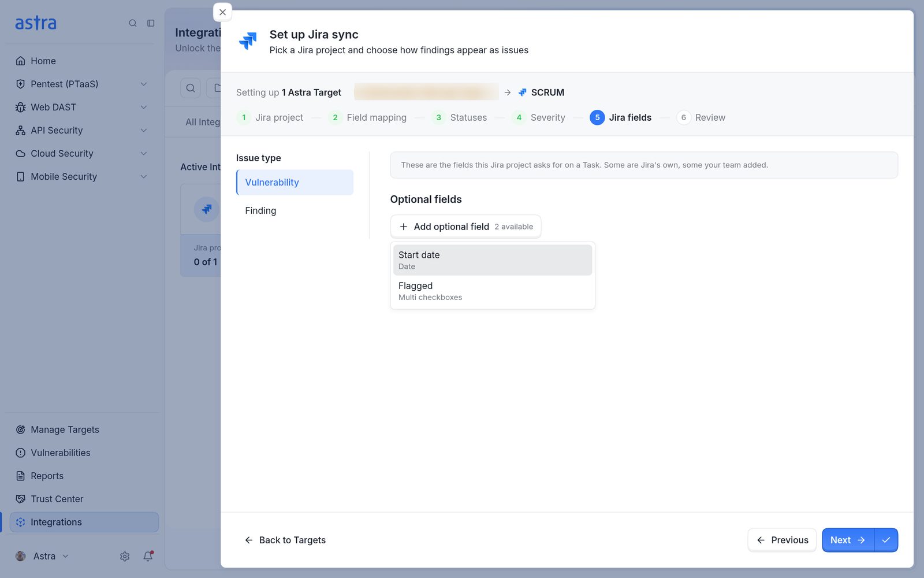Screen dimensions: 924x578
Task: Expand API Security submenu chevron
Action: pos(144,130)
